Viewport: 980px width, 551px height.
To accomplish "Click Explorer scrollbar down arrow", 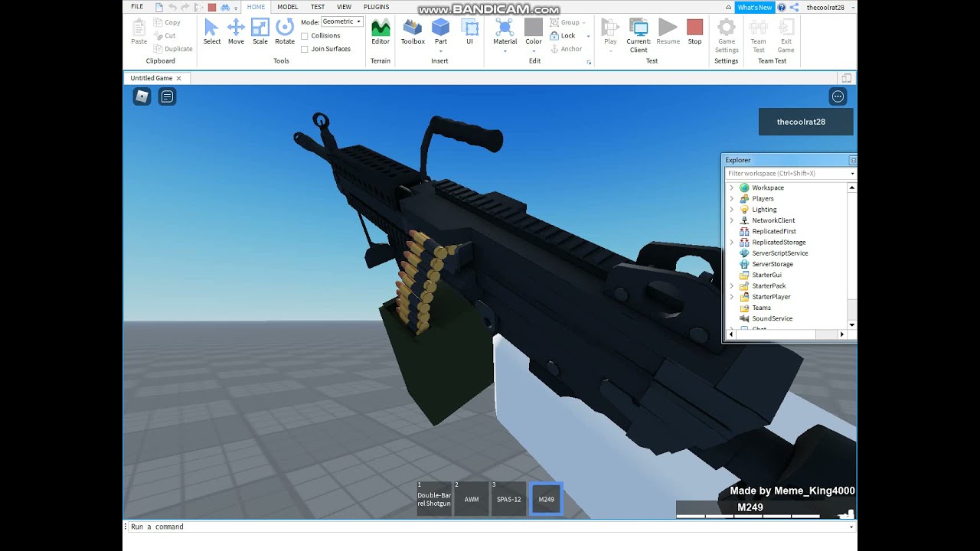I will pos(851,325).
